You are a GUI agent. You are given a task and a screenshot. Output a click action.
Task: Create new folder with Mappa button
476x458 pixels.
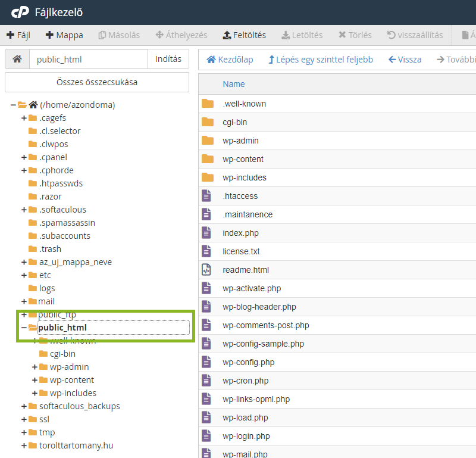point(64,35)
